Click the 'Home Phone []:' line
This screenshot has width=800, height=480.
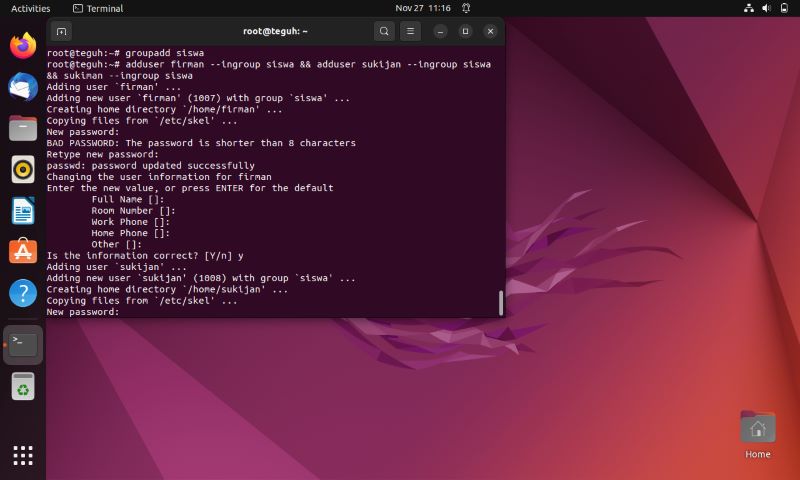131,233
